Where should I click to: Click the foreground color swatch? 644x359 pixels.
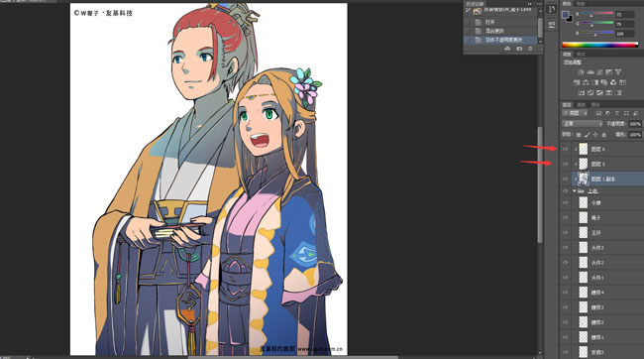tap(566, 15)
